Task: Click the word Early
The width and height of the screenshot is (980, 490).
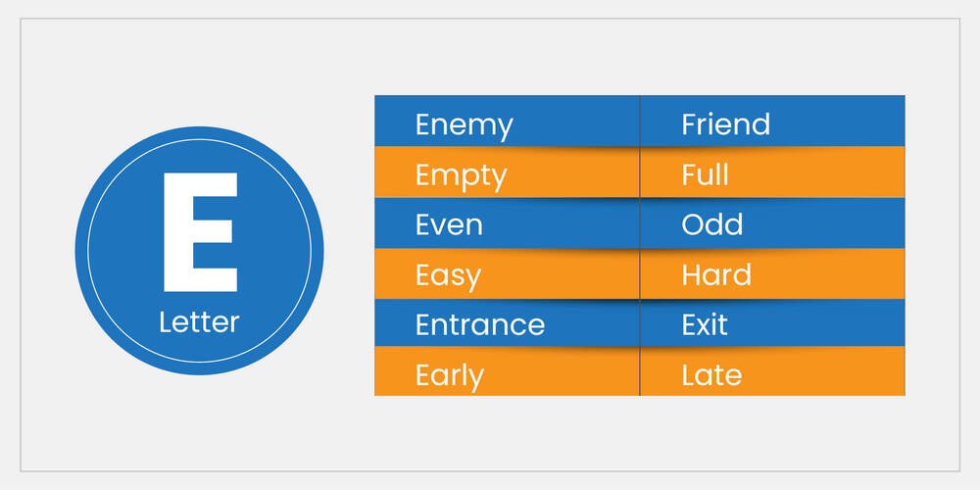Action: 449,375
